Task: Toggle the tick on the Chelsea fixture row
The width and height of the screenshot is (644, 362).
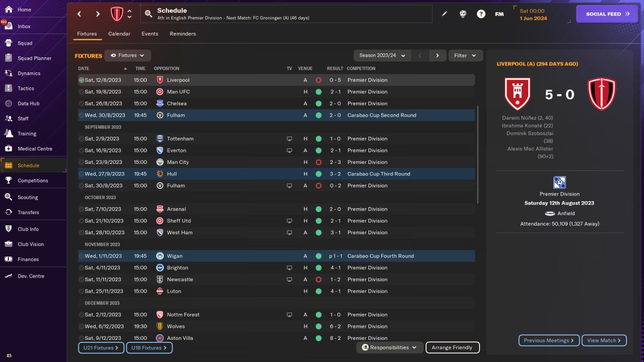Action: click(82, 104)
